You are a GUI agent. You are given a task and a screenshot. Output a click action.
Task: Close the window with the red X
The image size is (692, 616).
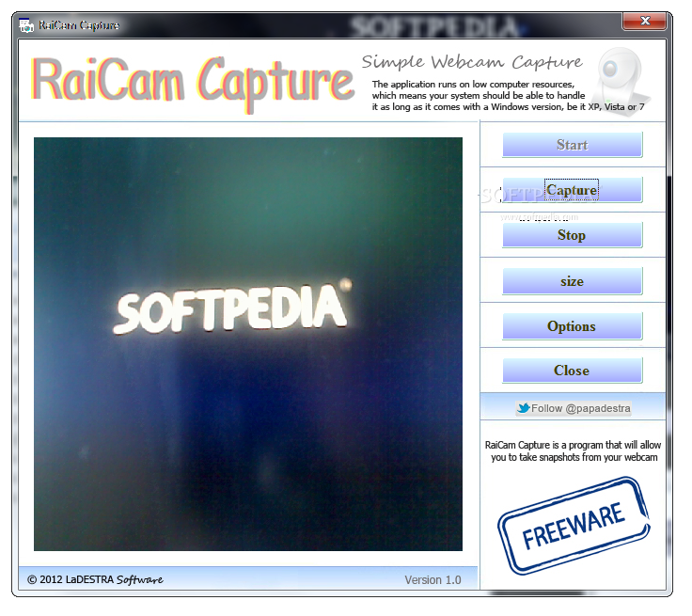[644, 21]
